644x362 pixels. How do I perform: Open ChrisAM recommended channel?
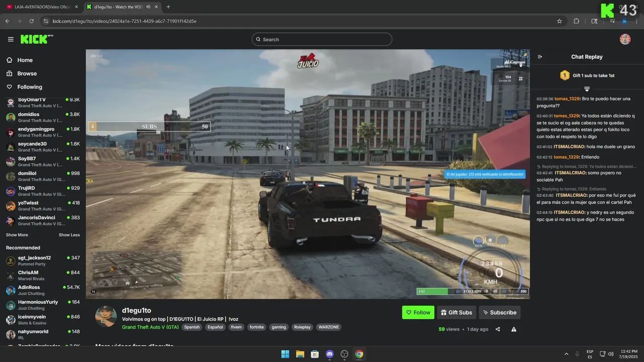[43, 276]
